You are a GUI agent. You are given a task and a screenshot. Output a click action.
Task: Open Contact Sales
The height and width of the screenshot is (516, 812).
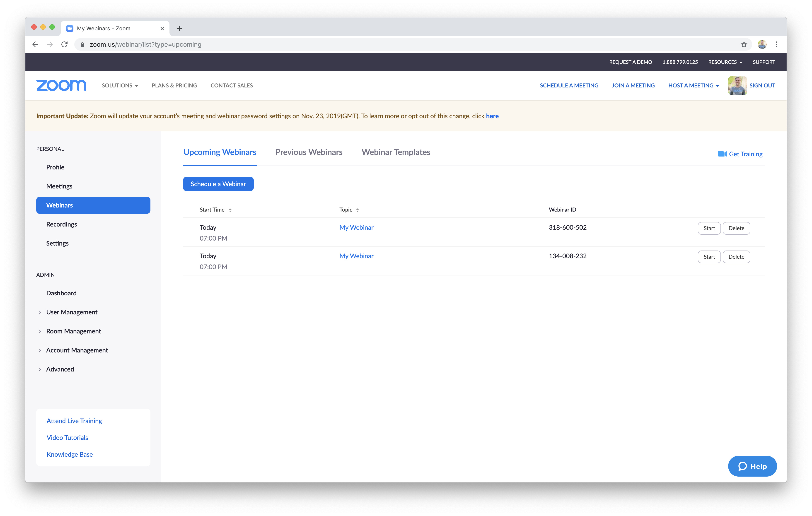pos(232,86)
